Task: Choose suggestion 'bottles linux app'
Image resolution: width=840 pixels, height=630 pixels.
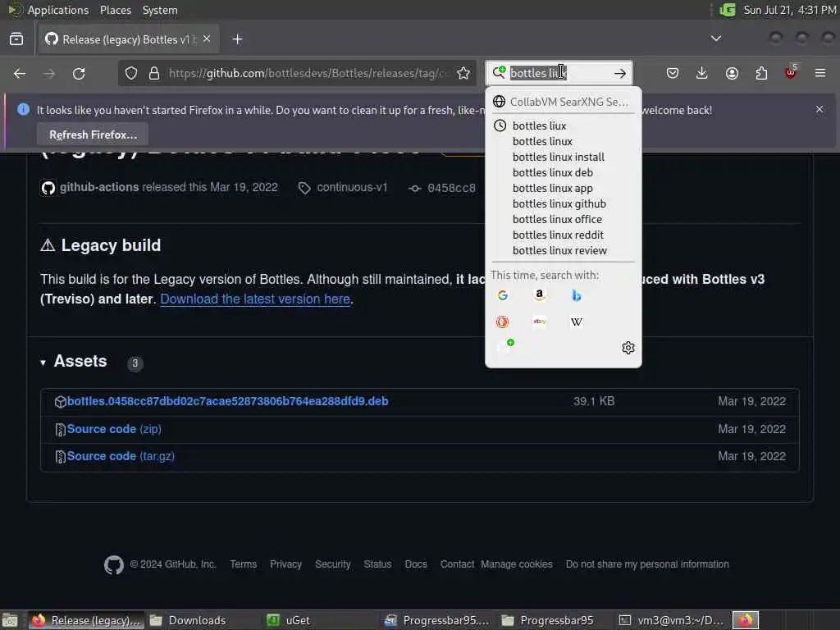Action: [x=563, y=188]
